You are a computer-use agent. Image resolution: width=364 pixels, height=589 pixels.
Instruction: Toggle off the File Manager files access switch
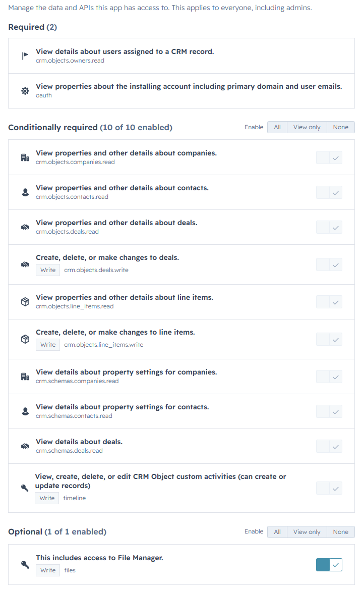329,565
